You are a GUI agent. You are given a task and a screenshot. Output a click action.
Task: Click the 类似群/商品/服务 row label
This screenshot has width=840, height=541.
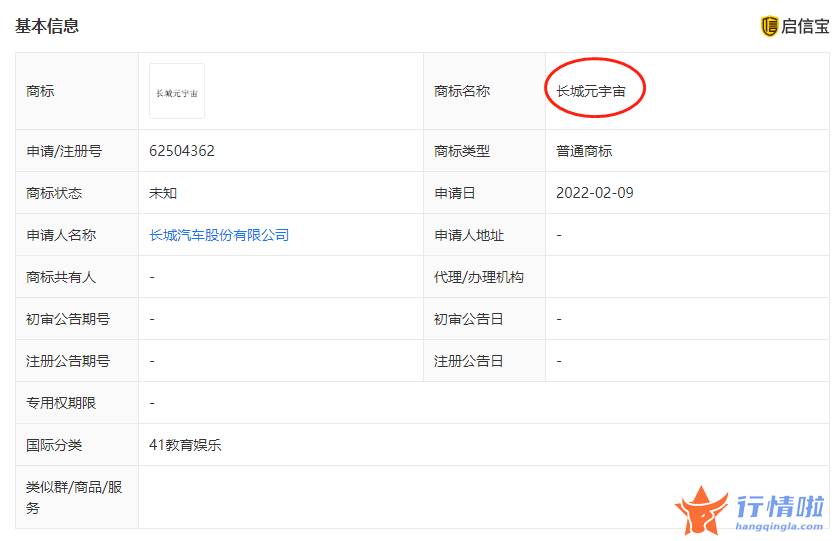tap(74, 497)
